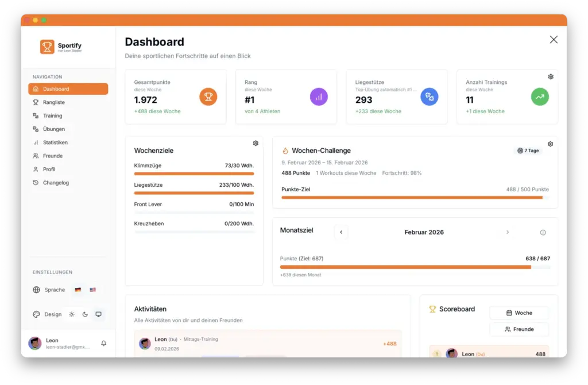This screenshot has height=385, width=588.
Task: Open the Changelog page link
Action: [x=56, y=183]
